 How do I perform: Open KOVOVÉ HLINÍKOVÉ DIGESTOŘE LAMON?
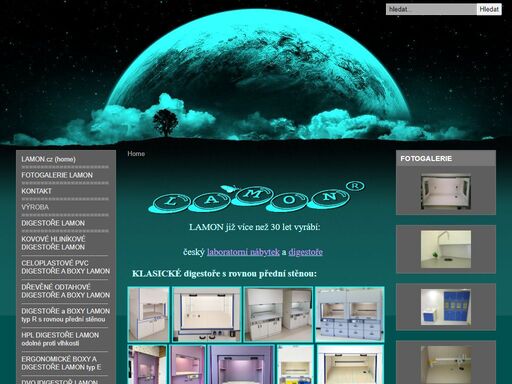coord(53,243)
